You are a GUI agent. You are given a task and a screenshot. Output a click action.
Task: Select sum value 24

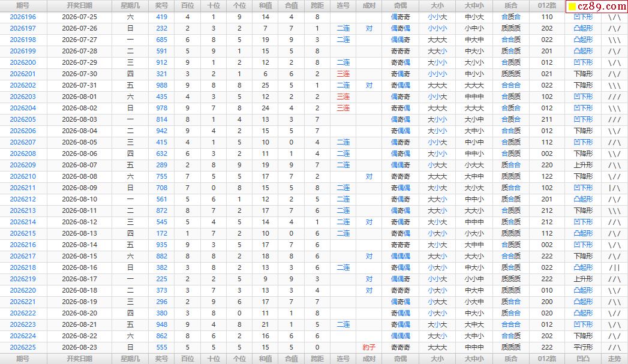click(265, 108)
